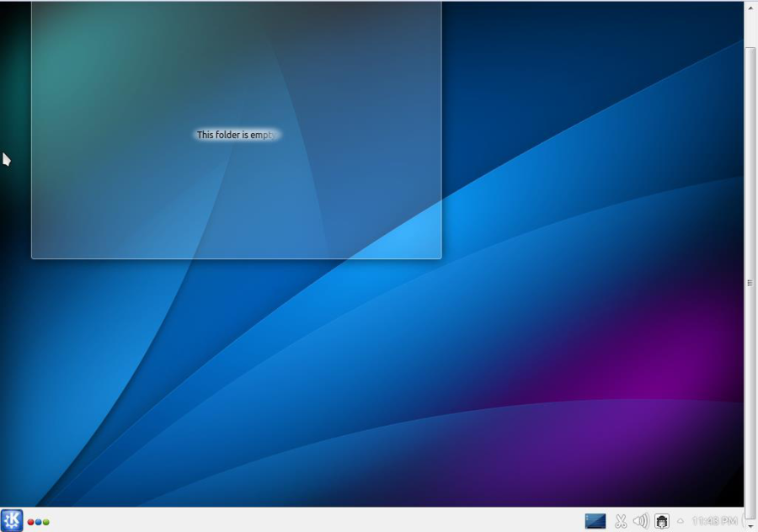The image size is (758, 532).
Task: Open Klipper clipboard scissors icon
Action: [x=621, y=521]
